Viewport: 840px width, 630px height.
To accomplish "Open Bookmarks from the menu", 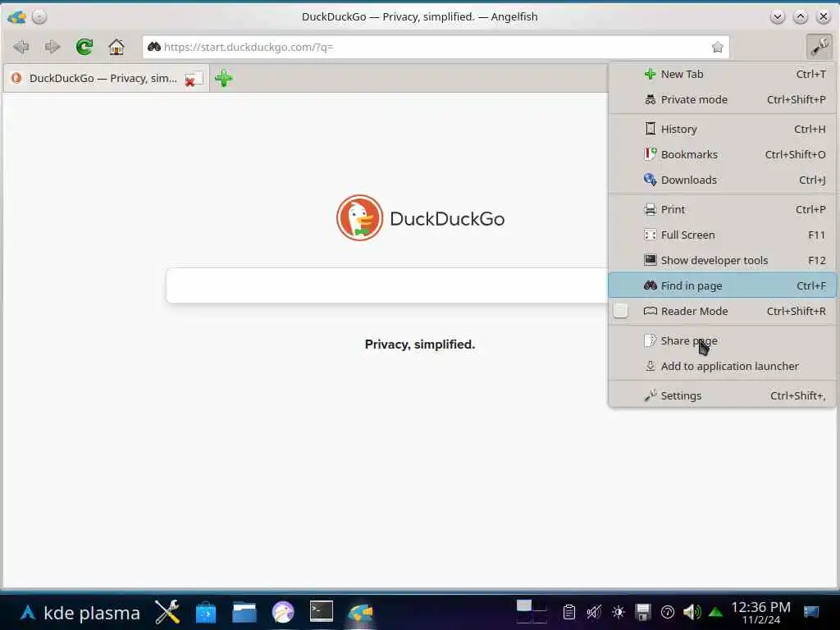I will 722,154.
